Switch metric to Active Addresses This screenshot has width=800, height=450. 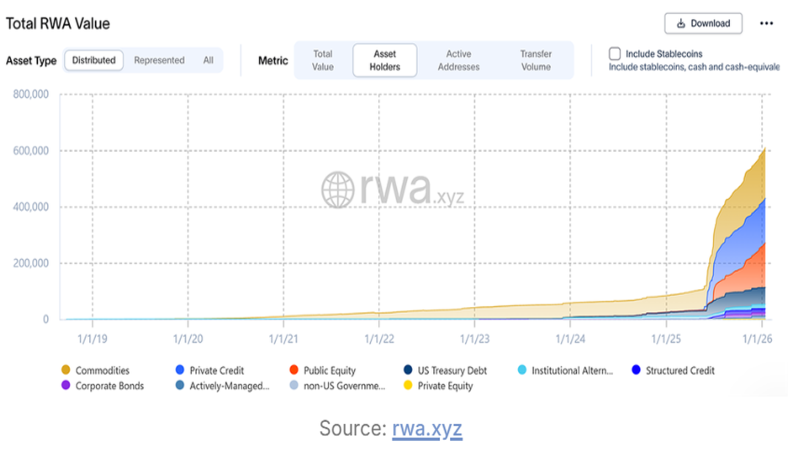click(x=459, y=60)
